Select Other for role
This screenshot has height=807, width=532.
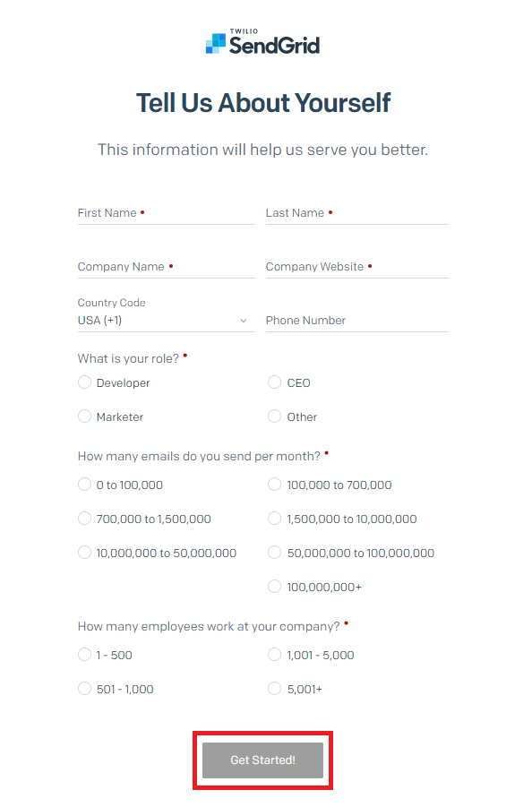tap(275, 416)
